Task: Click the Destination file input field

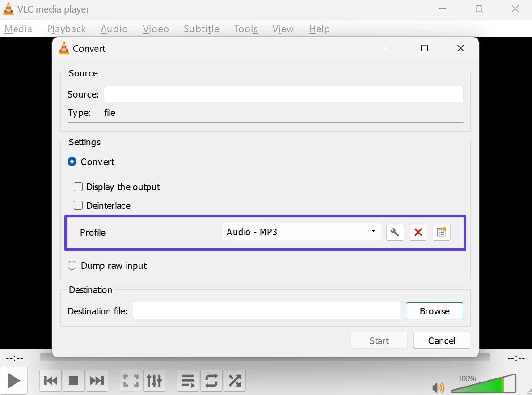Action: click(x=267, y=311)
